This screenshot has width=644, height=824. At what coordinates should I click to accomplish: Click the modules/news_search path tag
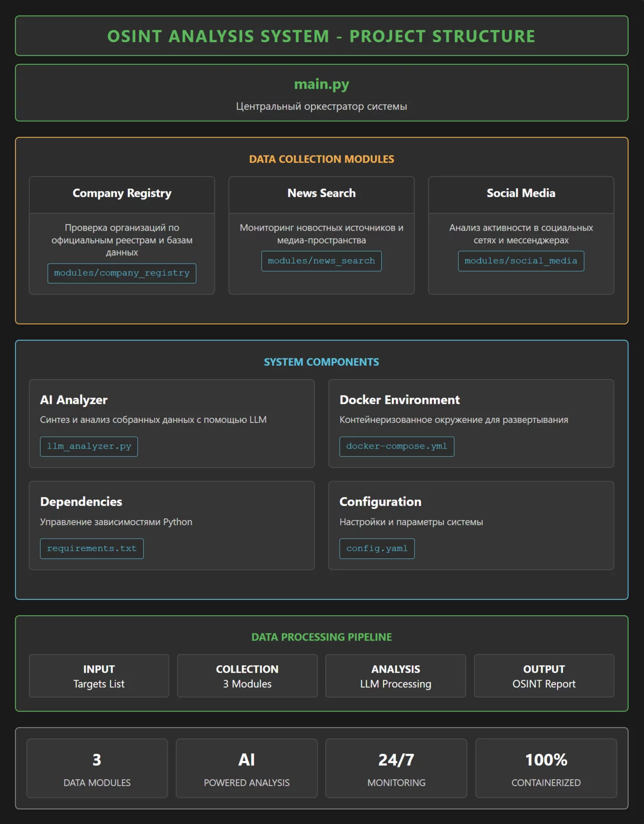(321, 261)
